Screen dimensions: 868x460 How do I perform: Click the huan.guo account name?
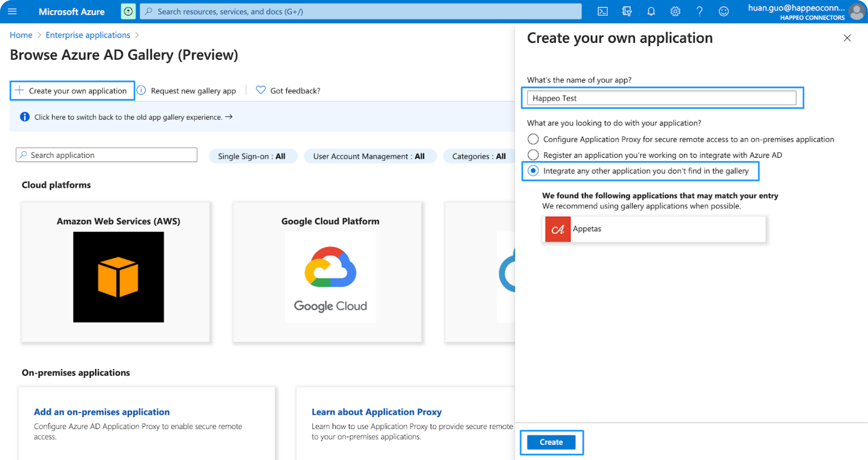pos(796,8)
